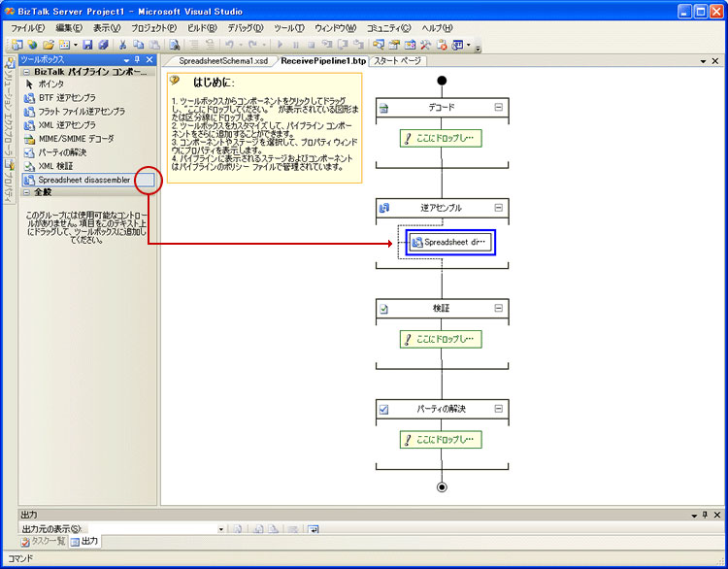Toggle word wrap in output panel
This screenshot has height=569, width=728.
314,529
